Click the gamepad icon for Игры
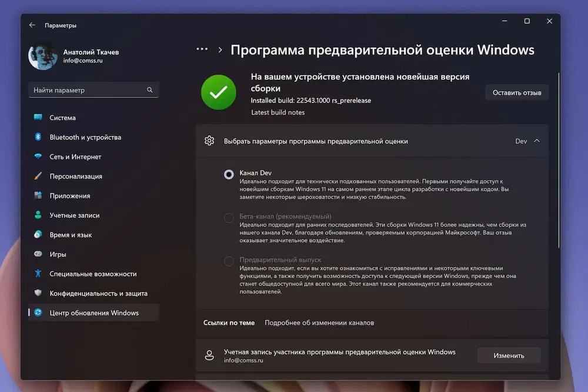 (x=38, y=254)
